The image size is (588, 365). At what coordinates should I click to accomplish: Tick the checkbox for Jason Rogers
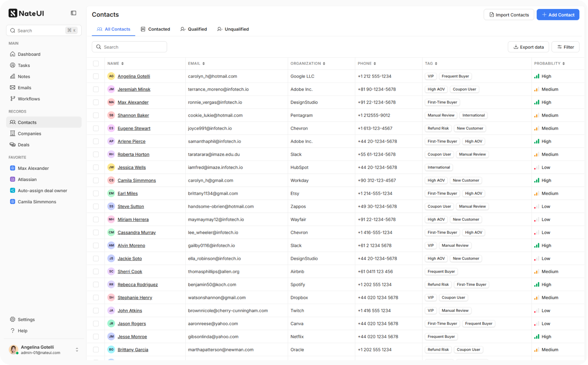pyautogui.click(x=96, y=323)
